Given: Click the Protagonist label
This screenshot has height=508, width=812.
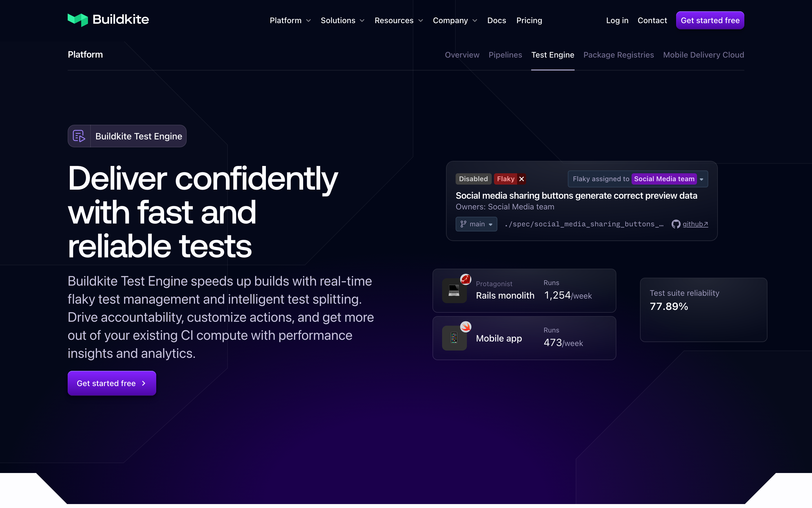Looking at the screenshot, I should coord(494,284).
